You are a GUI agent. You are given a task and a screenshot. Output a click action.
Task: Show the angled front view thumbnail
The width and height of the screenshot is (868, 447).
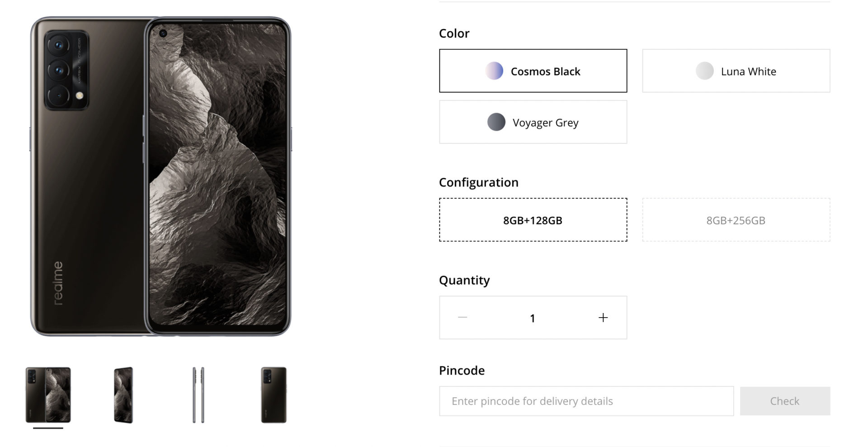point(123,395)
